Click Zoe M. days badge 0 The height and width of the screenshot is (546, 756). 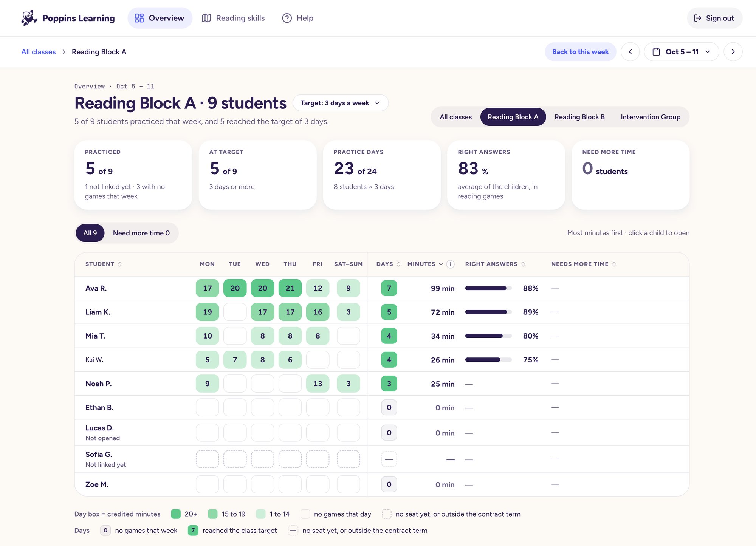(x=389, y=484)
